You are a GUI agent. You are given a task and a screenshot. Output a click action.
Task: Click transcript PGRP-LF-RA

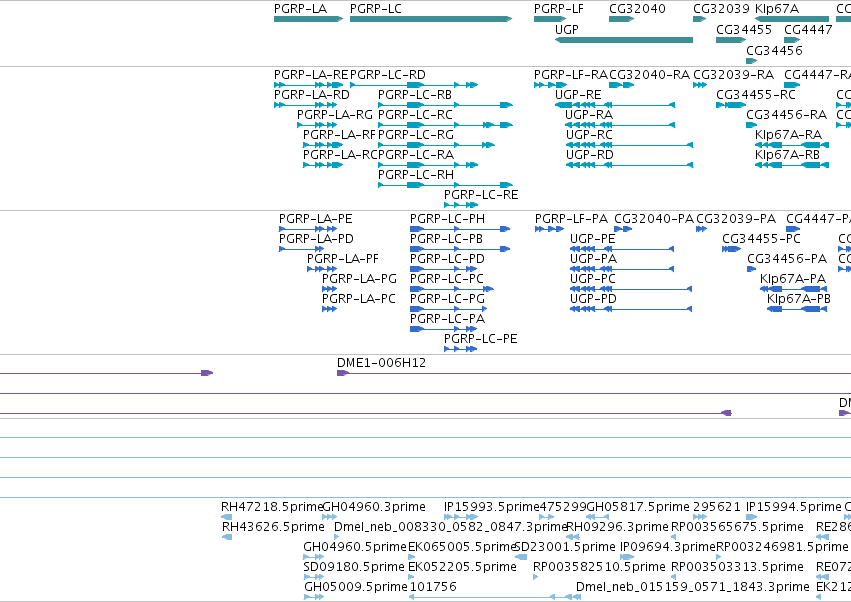pos(550,85)
